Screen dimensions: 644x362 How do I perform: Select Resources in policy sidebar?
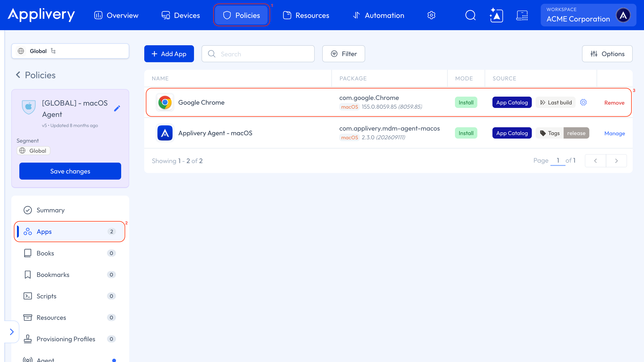click(x=70, y=317)
